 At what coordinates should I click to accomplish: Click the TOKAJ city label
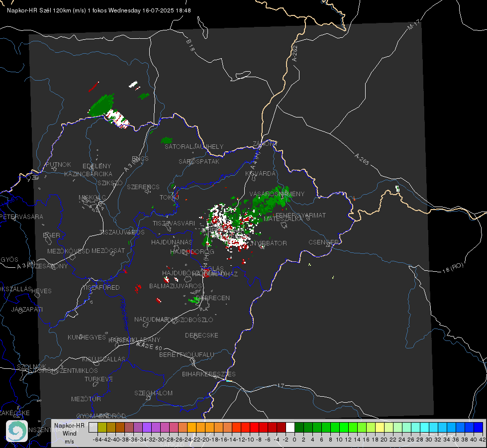[169, 198]
